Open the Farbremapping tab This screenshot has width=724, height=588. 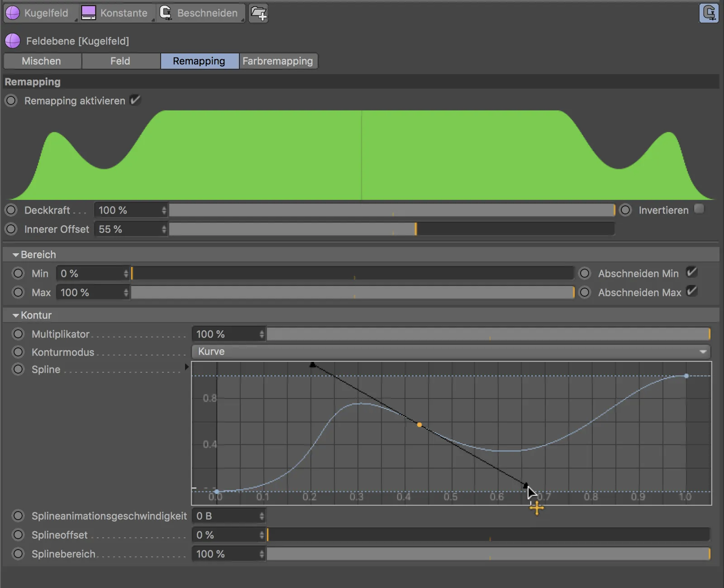pyautogui.click(x=278, y=61)
